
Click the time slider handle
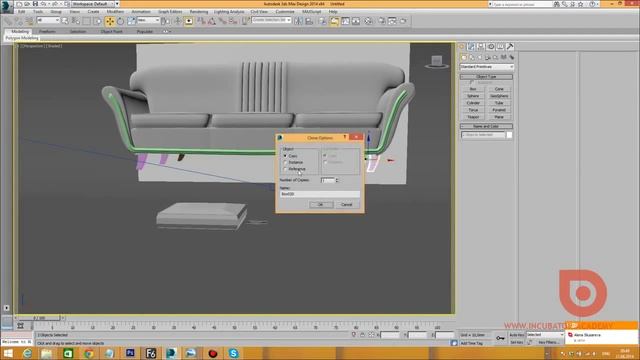click(39, 318)
